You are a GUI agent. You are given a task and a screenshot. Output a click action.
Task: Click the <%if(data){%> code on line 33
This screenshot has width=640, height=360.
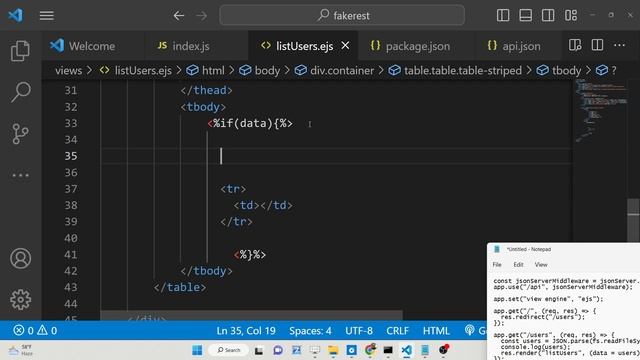click(250, 123)
